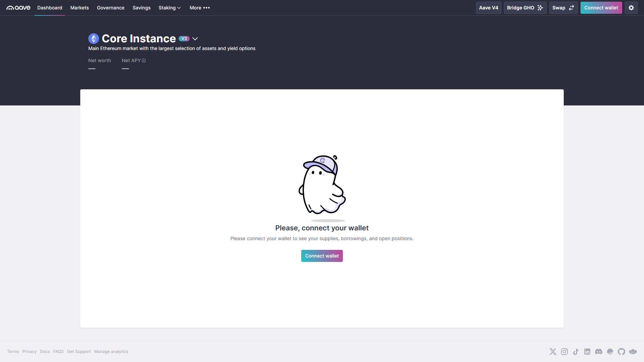
Task: Switch to the Dashboard tab
Action: point(50,8)
